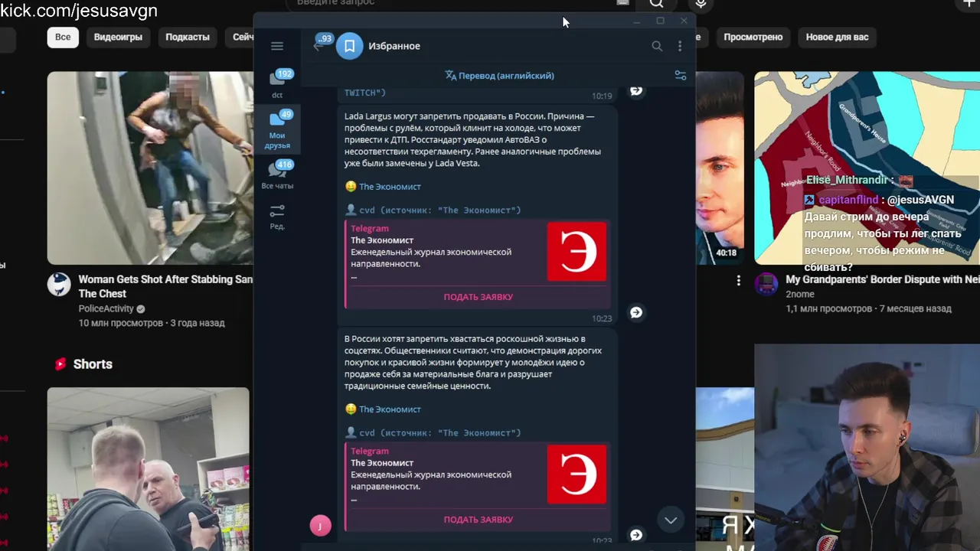
Task: Click first ПОДАТЬ ЗАЯВКУ button
Action: tap(479, 297)
